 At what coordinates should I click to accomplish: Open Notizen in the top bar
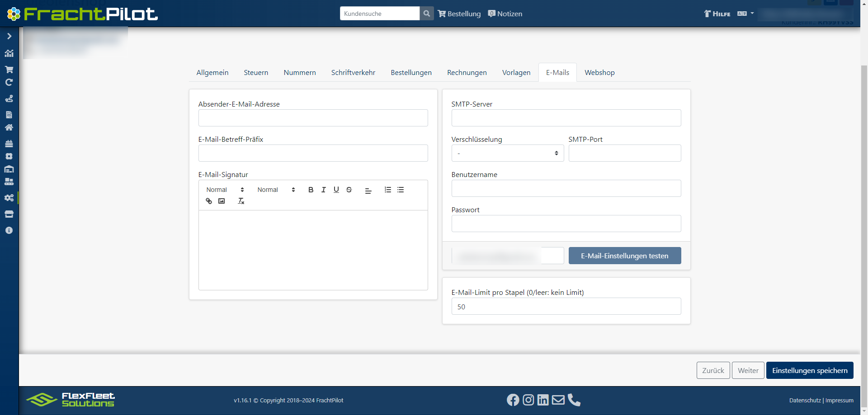[505, 14]
